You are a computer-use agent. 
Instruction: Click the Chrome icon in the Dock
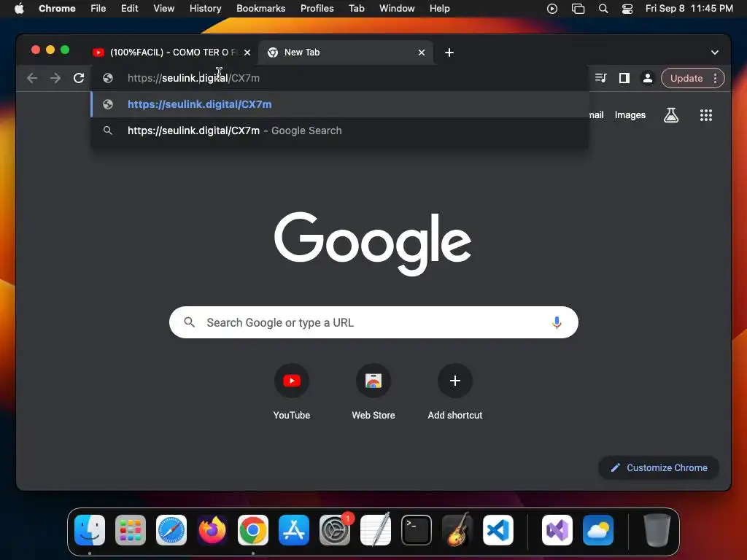click(x=253, y=530)
